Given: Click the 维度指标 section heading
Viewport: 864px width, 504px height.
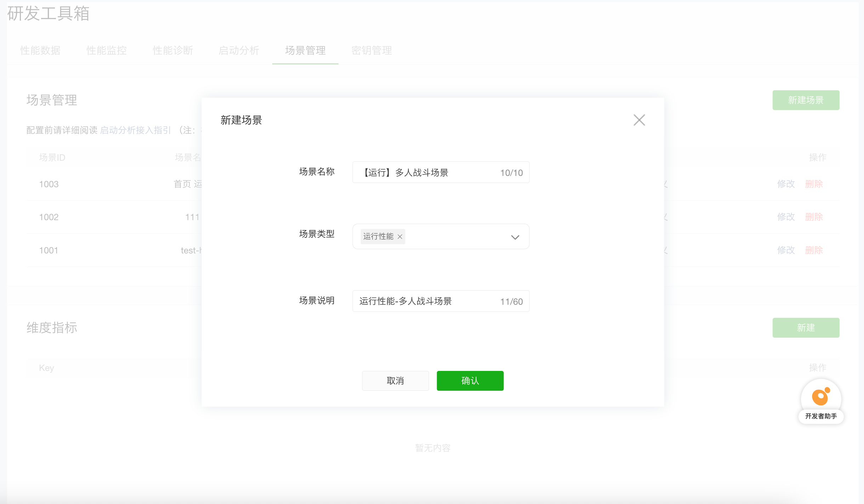Looking at the screenshot, I should tap(52, 328).
